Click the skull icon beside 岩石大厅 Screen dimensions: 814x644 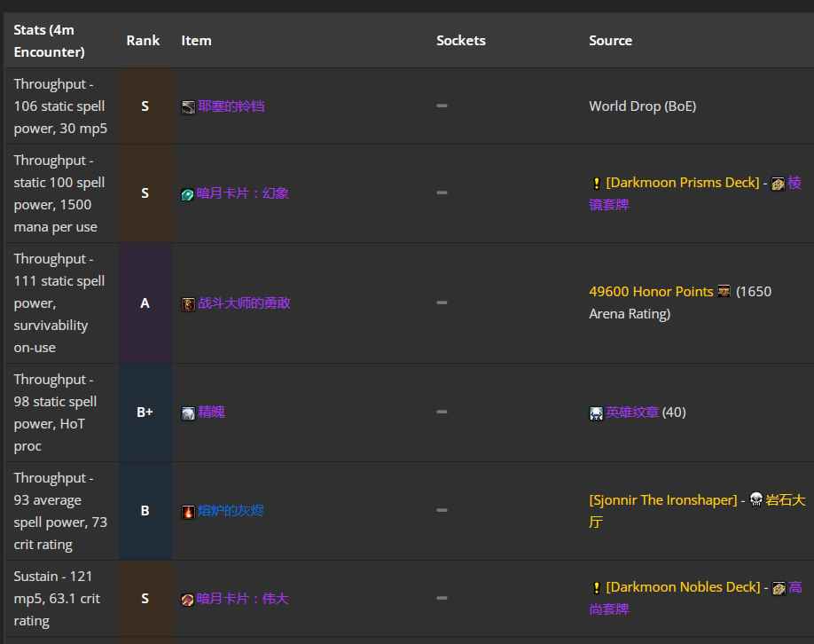point(756,499)
